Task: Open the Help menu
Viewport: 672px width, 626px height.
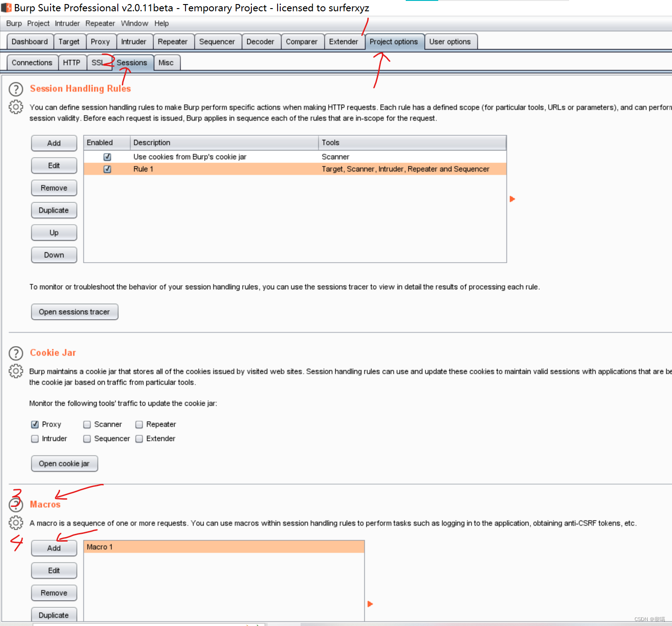Action: [x=162, y=23]
